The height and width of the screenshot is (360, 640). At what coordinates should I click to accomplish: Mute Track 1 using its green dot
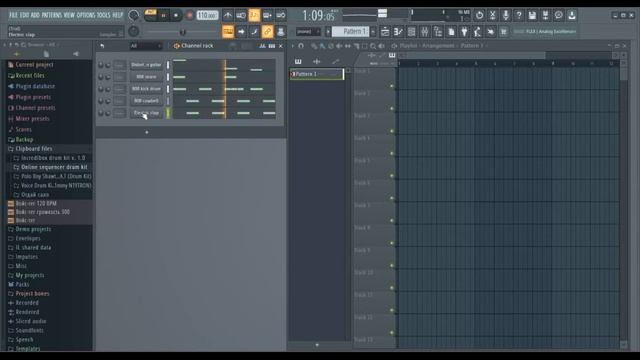point(392,86)
